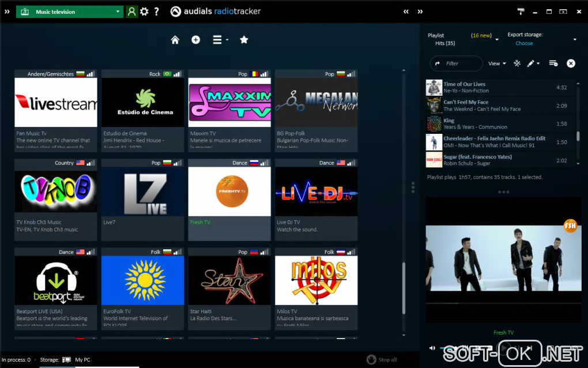Navigate forward with double right arrows
This screenshot has height=368, width=588.
point(420,12)
